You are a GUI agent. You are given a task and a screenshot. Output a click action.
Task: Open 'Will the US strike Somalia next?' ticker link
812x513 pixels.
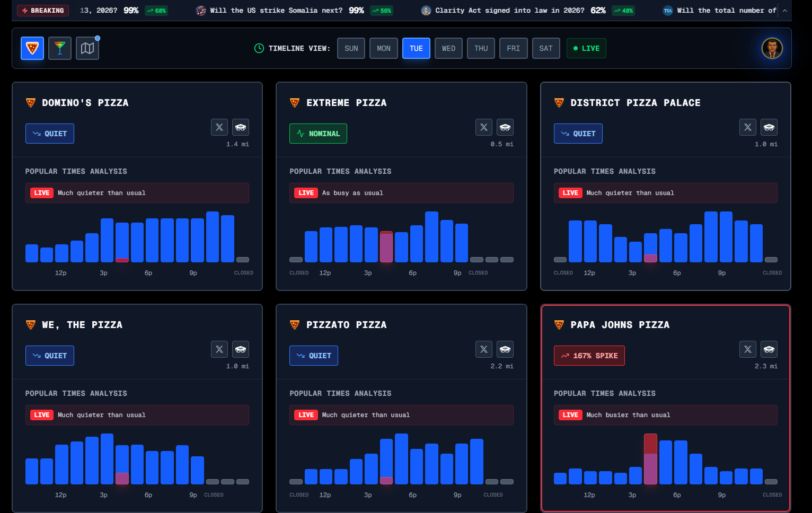tap(276, 11)
